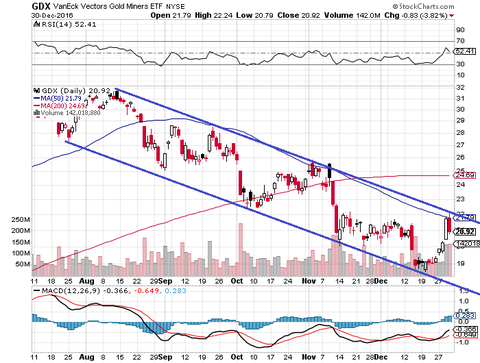Click the volume bars icon in legend
The height and width of the screenshot is (363, 480).
(37, 113)
